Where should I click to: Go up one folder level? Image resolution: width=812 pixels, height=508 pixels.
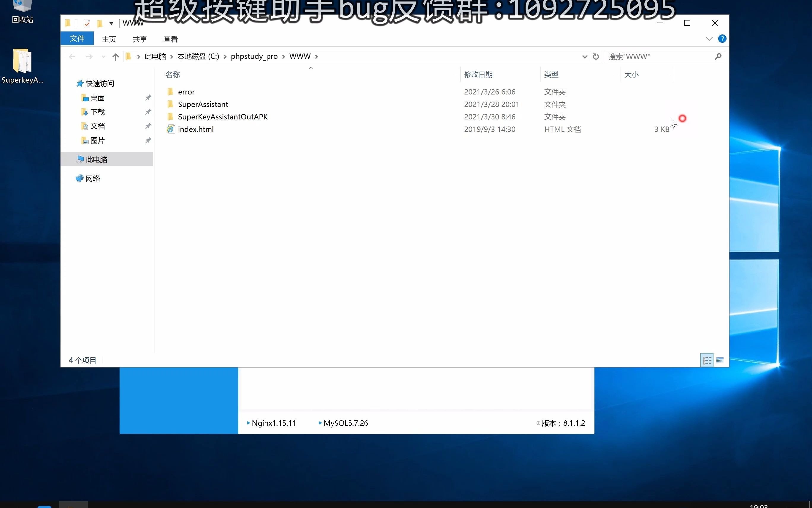[x=116, y=57]
